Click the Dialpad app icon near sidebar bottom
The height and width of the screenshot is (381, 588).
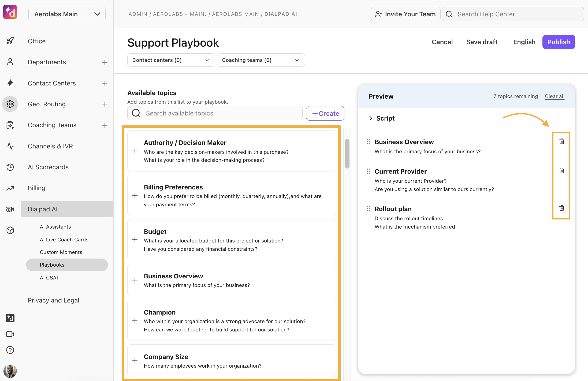click(10, 318)
